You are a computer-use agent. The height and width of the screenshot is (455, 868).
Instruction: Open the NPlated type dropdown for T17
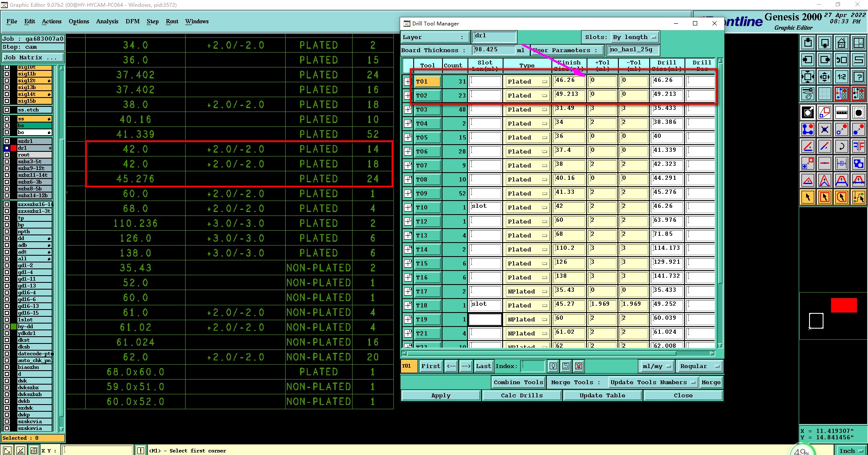pos(527,291)
